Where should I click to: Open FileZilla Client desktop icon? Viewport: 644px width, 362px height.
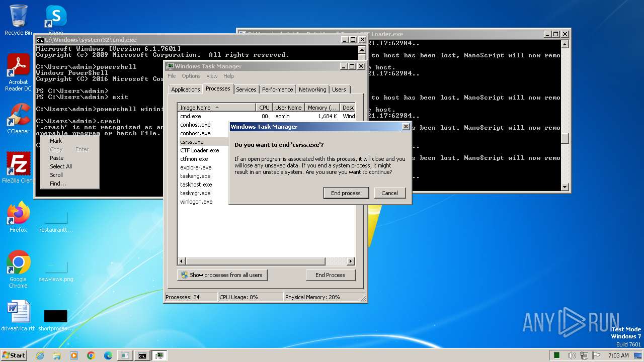[18, 167]
